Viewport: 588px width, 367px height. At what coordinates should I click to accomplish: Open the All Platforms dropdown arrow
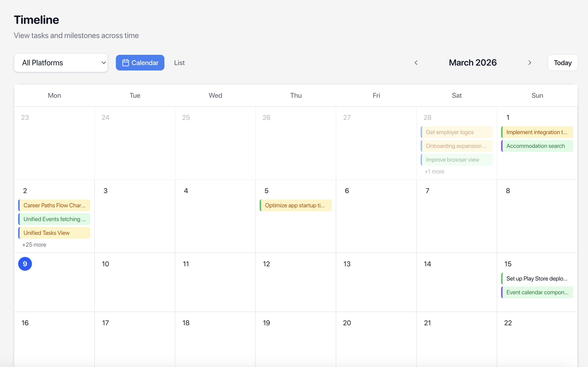pyautogui.click(x=103, y=63)
